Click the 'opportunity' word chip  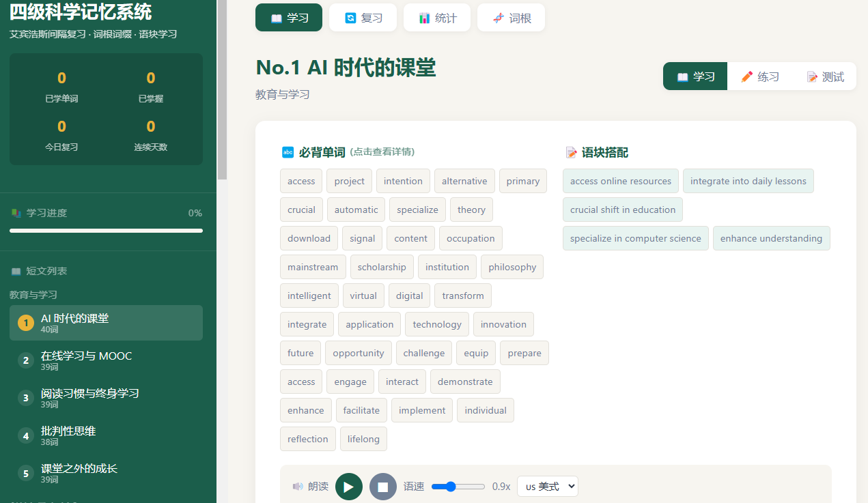359,353
